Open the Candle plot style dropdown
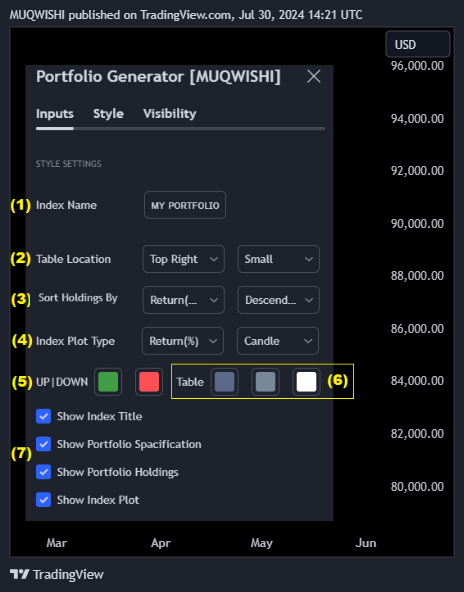464x592 pixels. [x=278, y=341]
